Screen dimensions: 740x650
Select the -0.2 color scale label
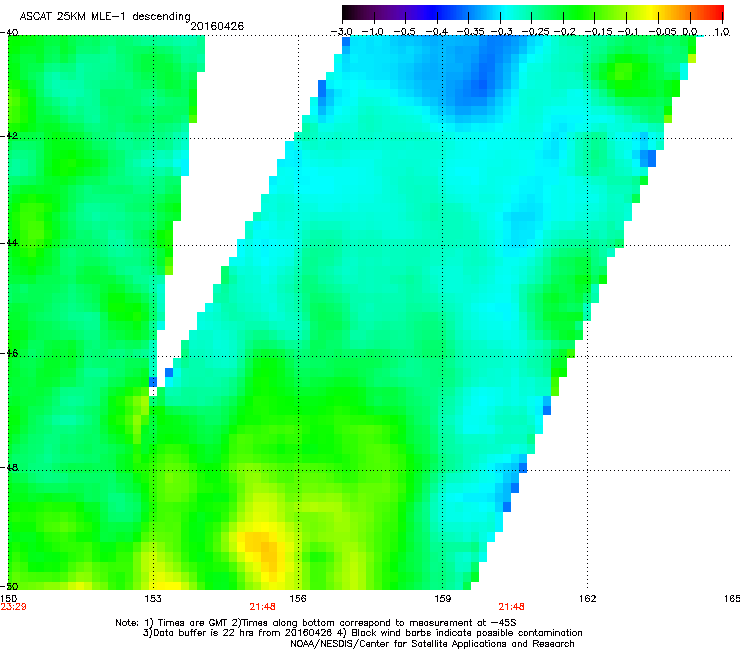coord(564,32)
